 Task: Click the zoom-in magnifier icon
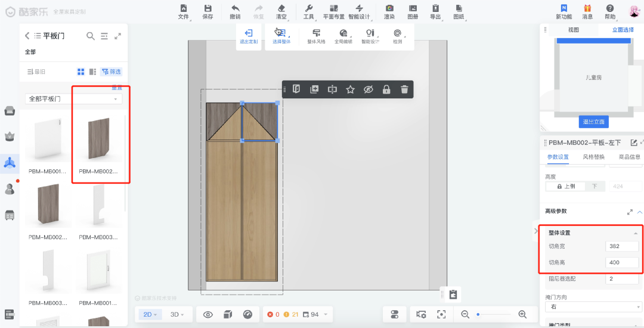point(522,314)
